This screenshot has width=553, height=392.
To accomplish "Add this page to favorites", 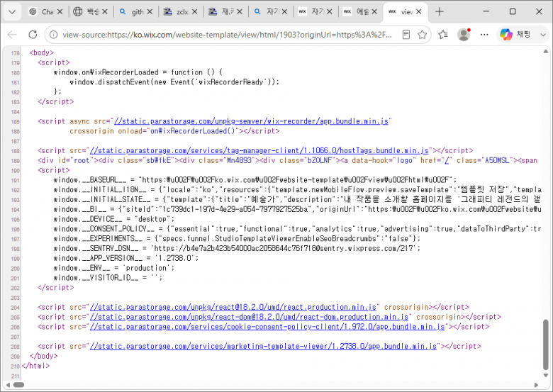I will pyautogui.click(x=422, y=35).
